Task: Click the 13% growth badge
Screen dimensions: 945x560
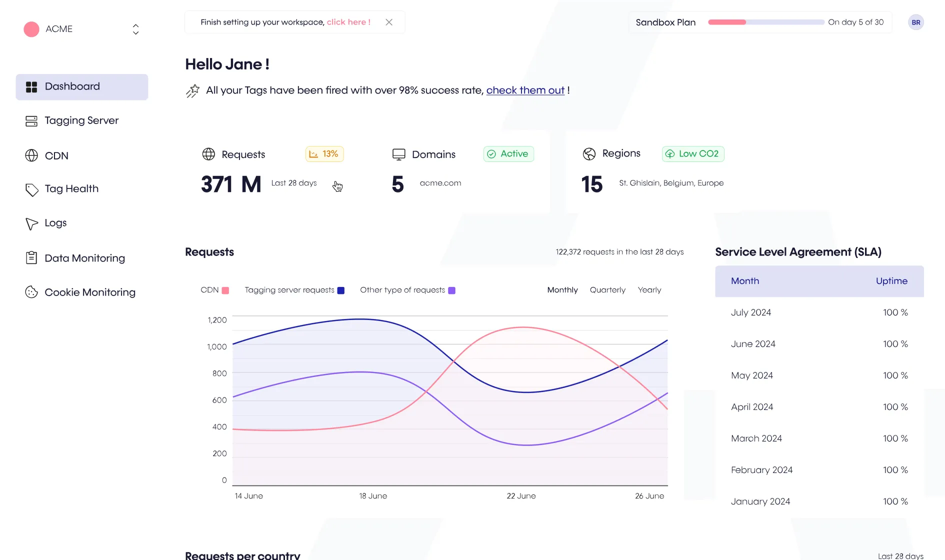Action: coord(324,153)
